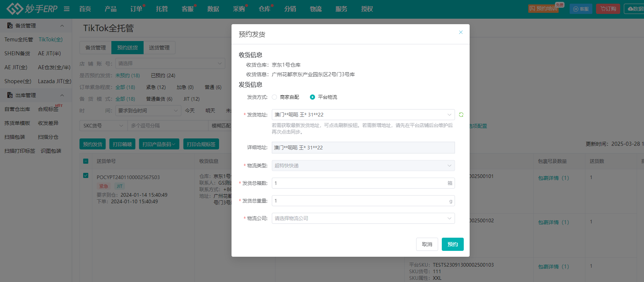Click the 模糊匹配 selector

(221, 126)
